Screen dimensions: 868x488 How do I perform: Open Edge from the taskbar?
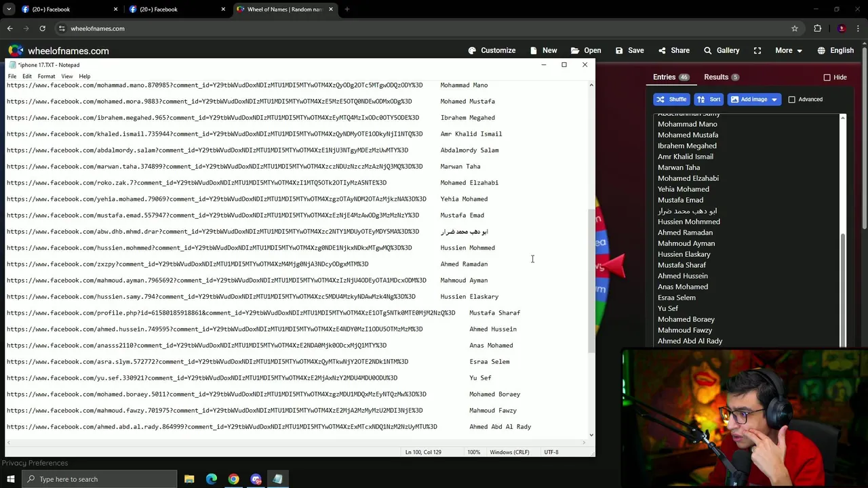tap(212, 479)
